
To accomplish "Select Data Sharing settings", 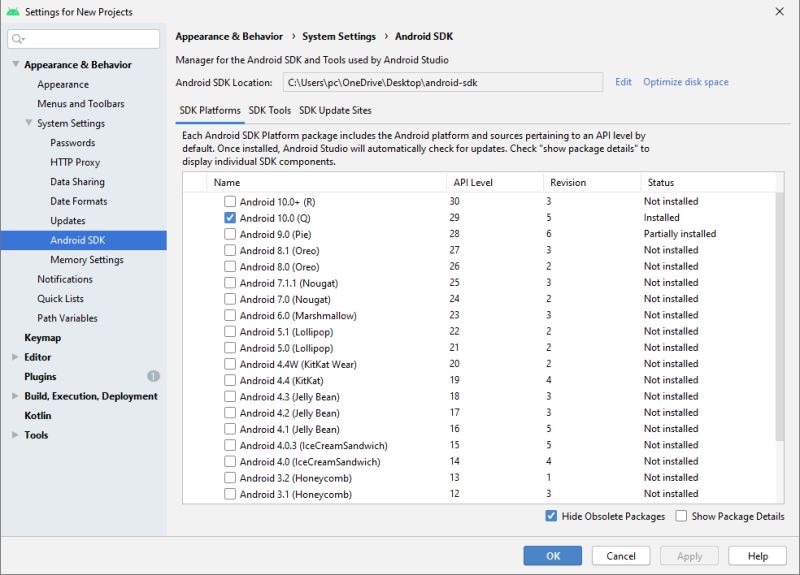I will 77,182.
